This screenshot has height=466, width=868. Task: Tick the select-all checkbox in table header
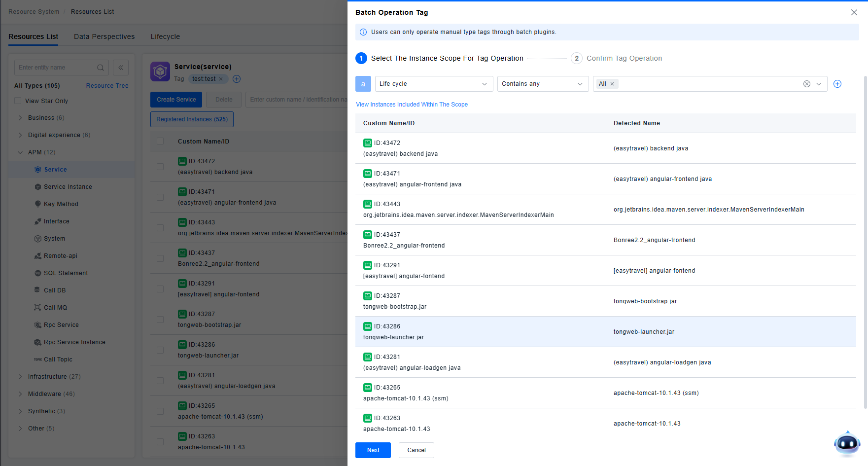point(160,142)
